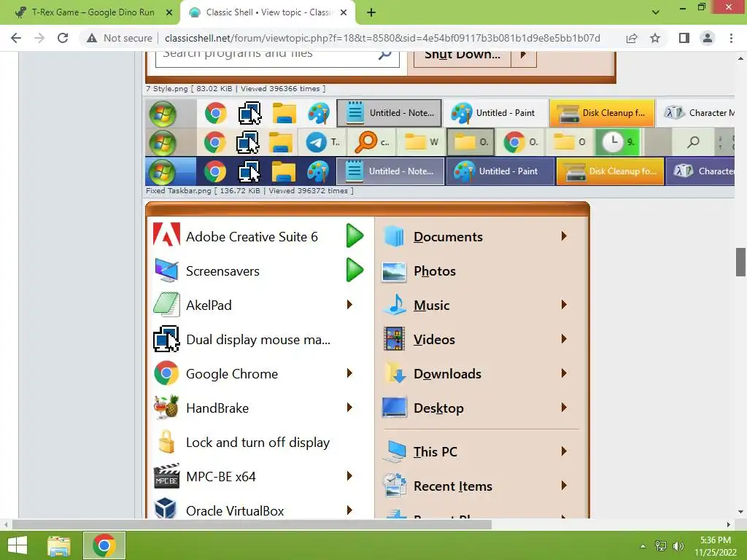Screen dimensions: 747x560
Task: Reload the Classic Shell forum page
Action: 63,38
